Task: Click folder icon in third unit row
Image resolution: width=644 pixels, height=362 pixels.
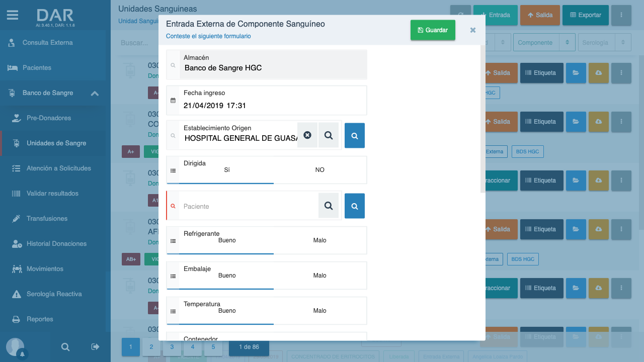Action: click(x=576, y=180)
